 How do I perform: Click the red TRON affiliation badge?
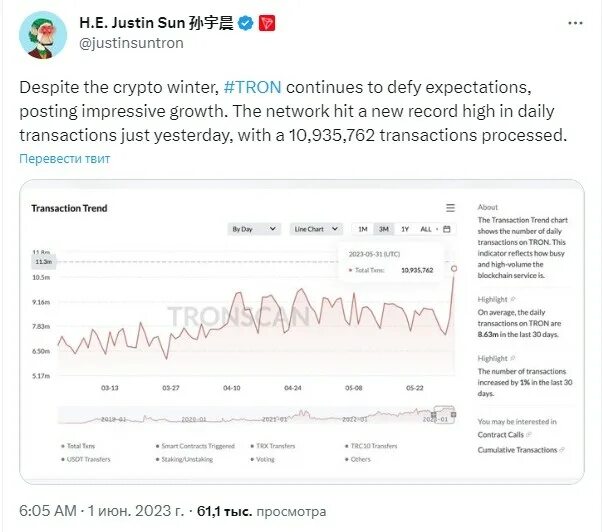pos(267,23)
